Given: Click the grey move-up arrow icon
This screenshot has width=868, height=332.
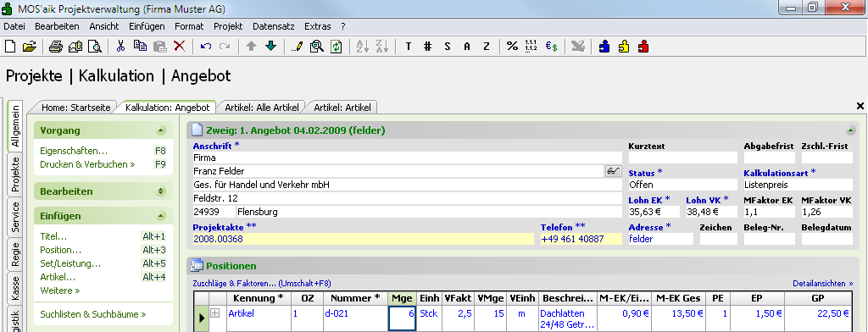Looking at the screenshot, I should 251,47.
